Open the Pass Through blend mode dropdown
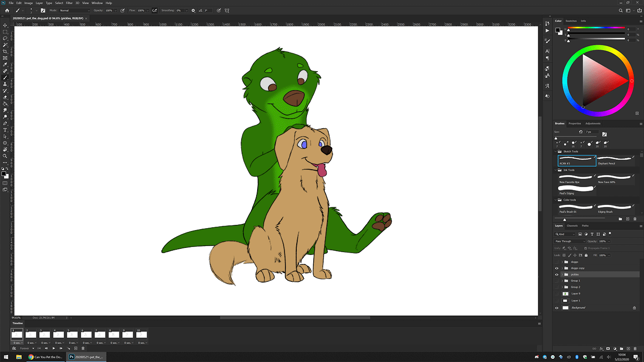 (569, 241)
